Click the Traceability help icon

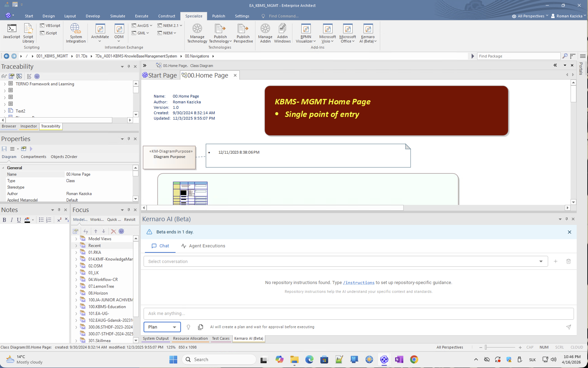[37, 76]
